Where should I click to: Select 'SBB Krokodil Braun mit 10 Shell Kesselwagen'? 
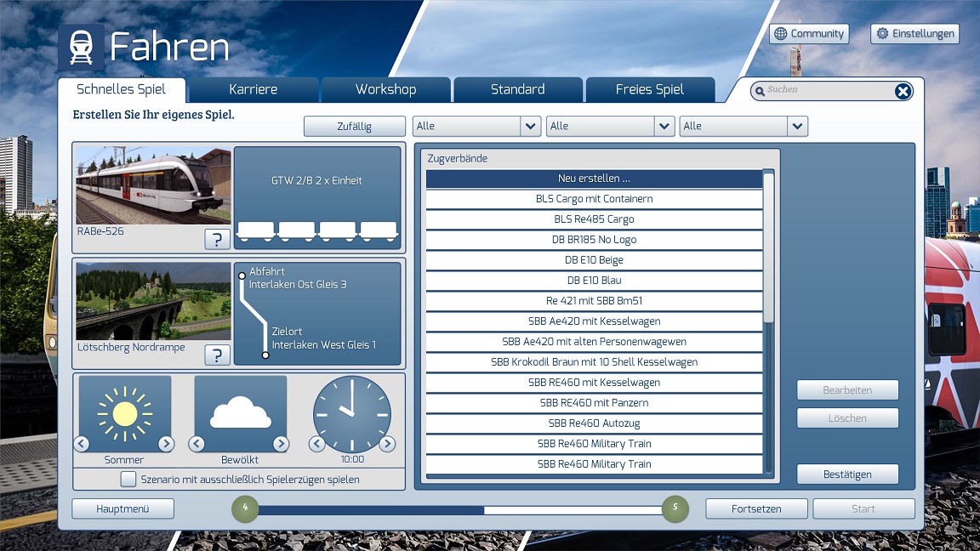[x=594, y=362]
